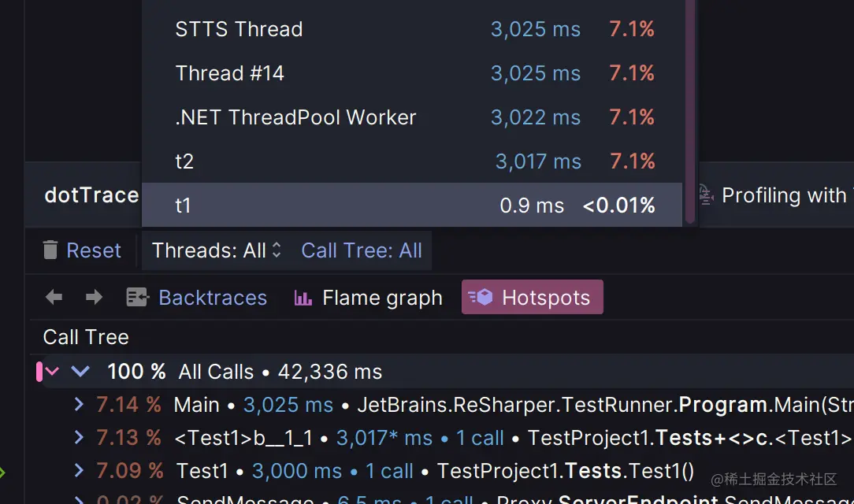
Task: Expand the SendMessage node
Action: (x=79, y=499)
